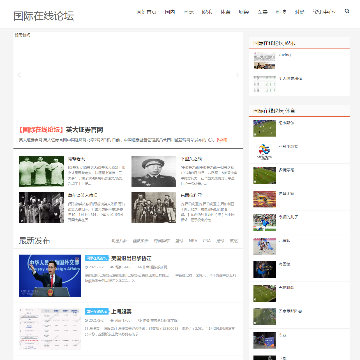
Task: Click the 国际在线论坛 site logo
Action: [x=44, y=16]
